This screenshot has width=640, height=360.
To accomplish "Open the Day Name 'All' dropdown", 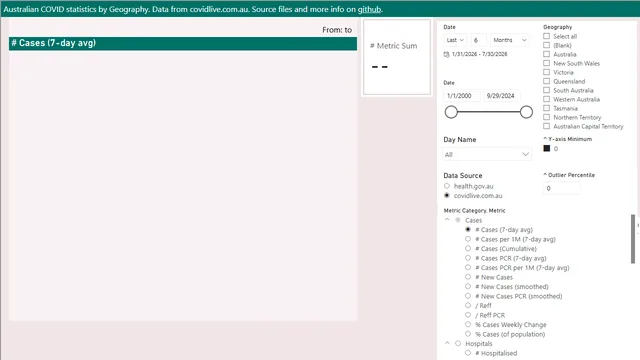I will [x=487, y=154].
